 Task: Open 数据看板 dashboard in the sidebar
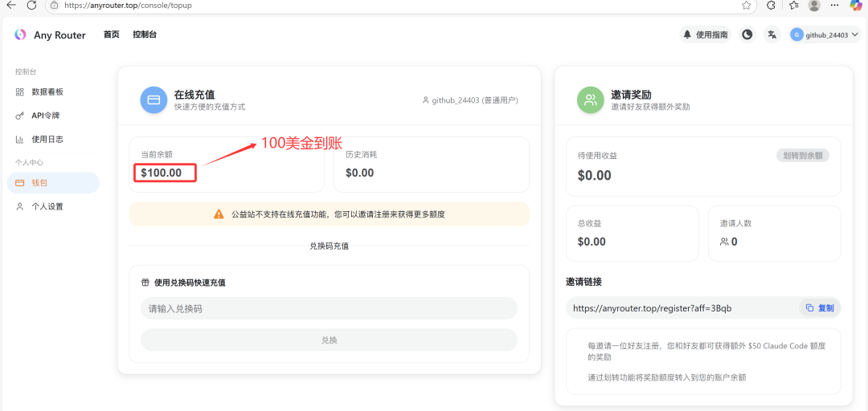[47, 92]
